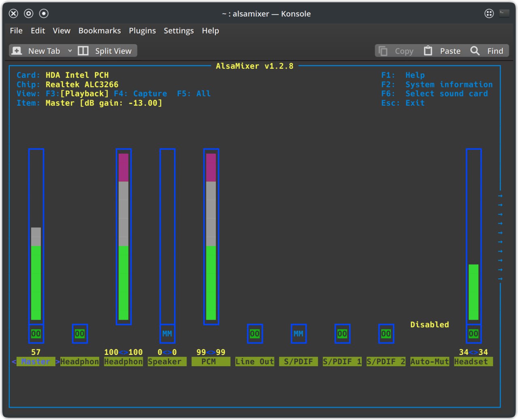Select the PCM channel label
Viewport: 518px width, 420px height.
coord(211,362)
